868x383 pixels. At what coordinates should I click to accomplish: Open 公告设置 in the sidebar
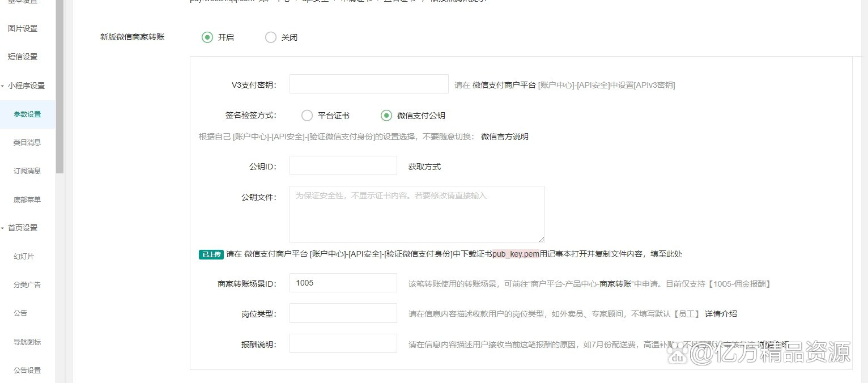(x=27, y=371)
